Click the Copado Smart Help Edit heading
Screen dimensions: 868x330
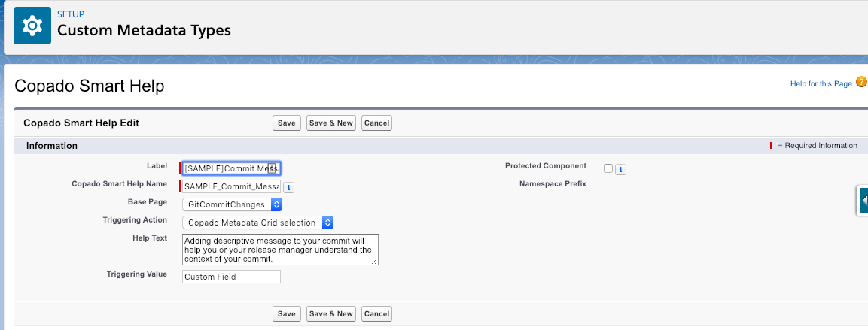pos(81,123)
